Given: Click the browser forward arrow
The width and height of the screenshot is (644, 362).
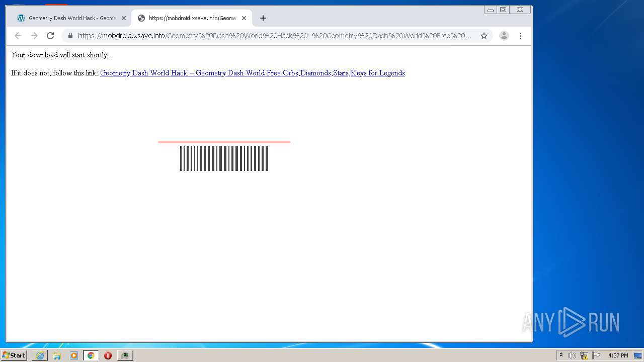Looking at the screenshot, I should [x=34, y=36].
